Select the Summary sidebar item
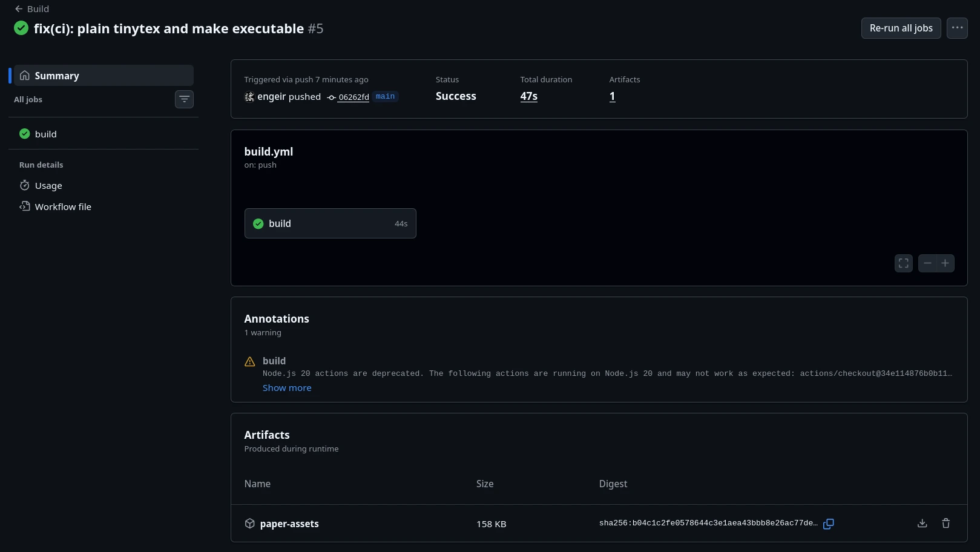This screenshot has width=980, height=552. coord(104,76)
